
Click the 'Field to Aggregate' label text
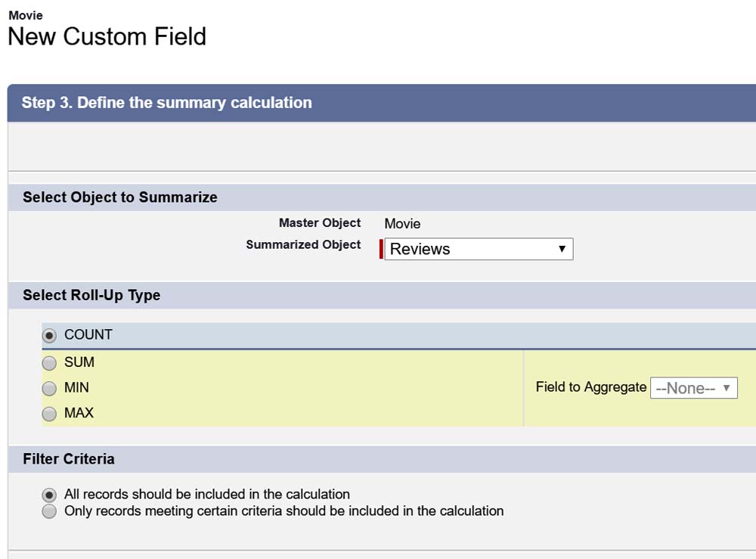tap(590, 387)
